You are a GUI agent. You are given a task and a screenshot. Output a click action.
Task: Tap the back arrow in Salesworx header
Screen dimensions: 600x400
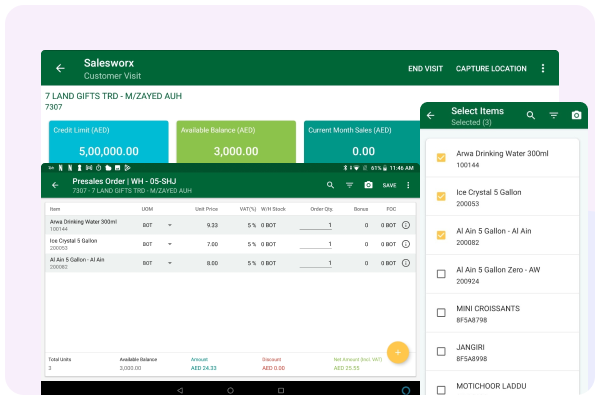tap(60, 68)
